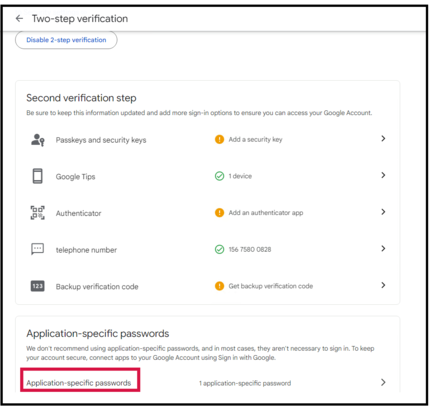Expand Application-specific passwords row chevron

(383, 382)
